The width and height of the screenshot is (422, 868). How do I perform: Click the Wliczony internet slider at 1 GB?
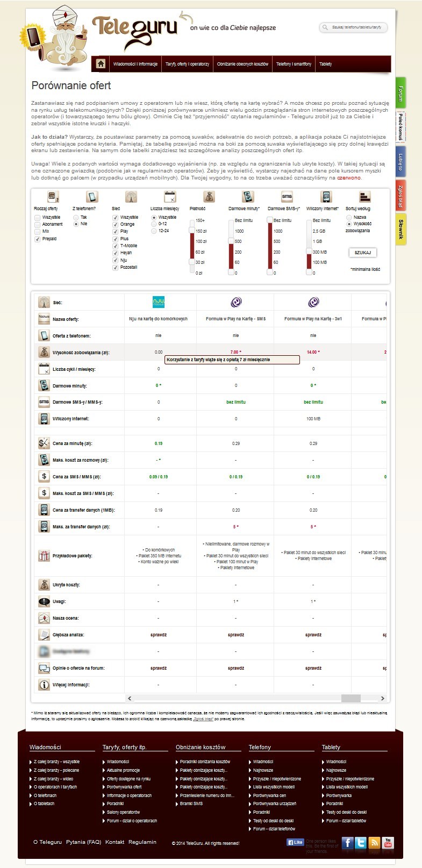(309, 241)
